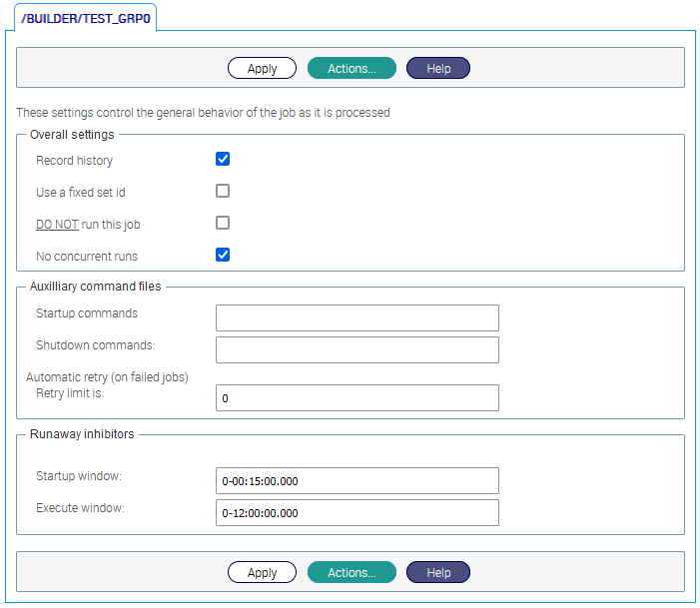
Task: Focus the Startup commands input field
Action: (356, 318)
